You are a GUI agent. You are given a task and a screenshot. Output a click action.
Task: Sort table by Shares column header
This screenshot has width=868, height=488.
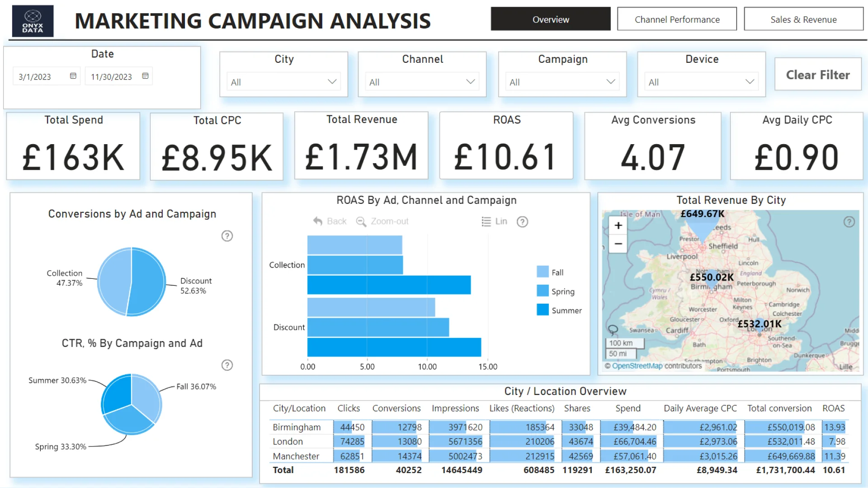577,408
